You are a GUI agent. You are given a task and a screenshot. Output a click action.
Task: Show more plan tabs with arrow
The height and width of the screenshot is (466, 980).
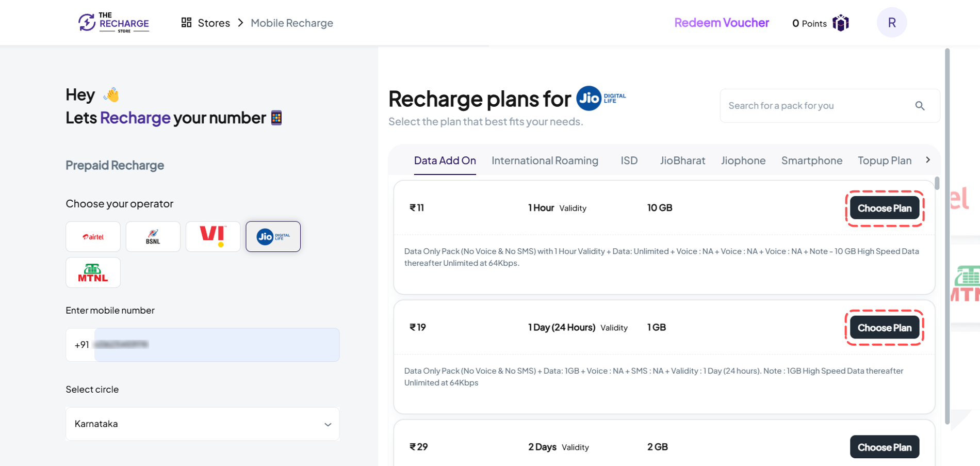(927, 160)
